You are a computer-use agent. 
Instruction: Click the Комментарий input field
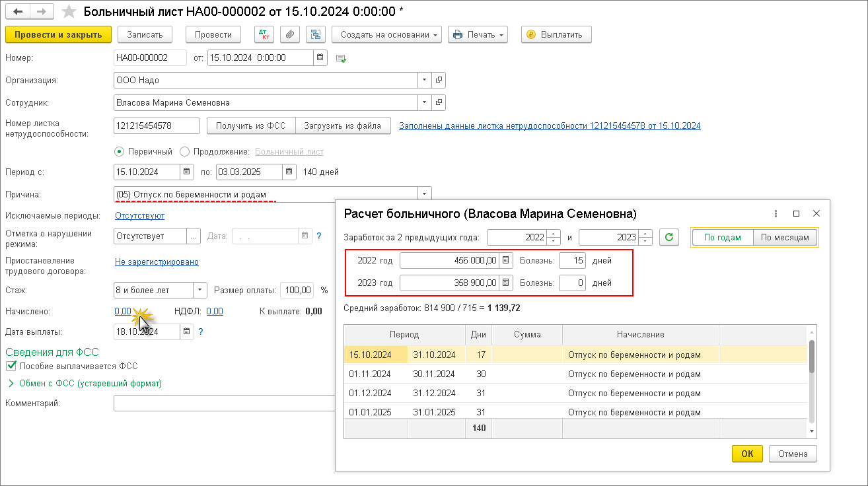pyautogui.click(x=225, y=403)
